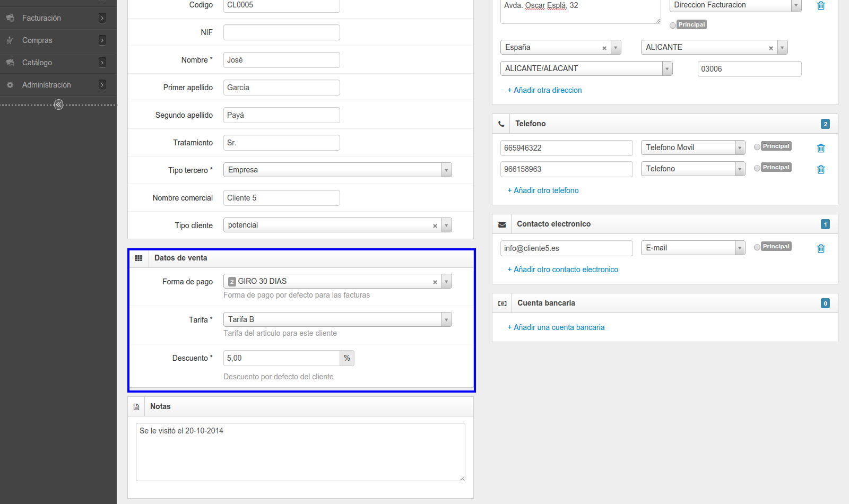
Task: Clear the Tipo cliente potencial selection
Action: click(435, 225)
